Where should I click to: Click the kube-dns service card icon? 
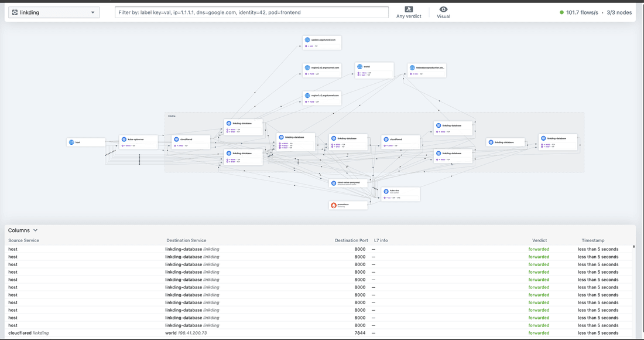click(x=386, y=191)
